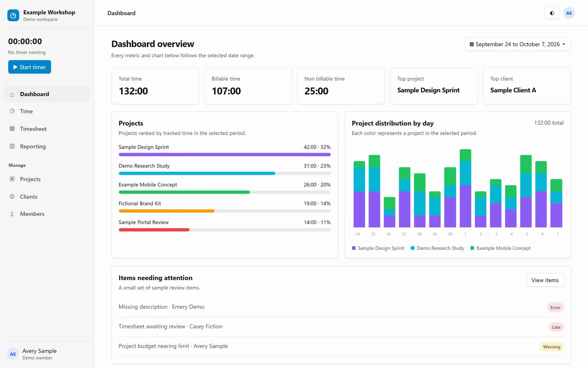Click the Late badge on Timesheet awaiting review
Image resolution: width=588 pixels, height=368 pixels.
(556, 327)
